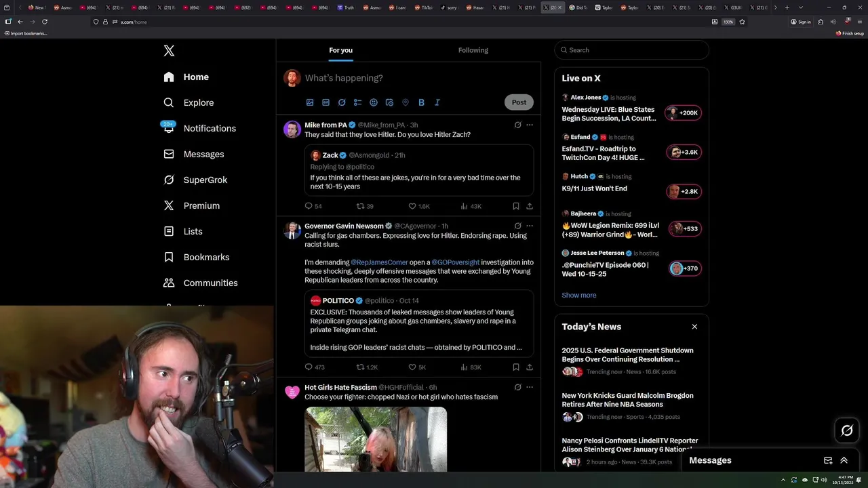This screenshot has width=868, height=488.
Task: Open quoted Zack @Asmongold post
Action: pyautogui.click(x=418, y=171)
